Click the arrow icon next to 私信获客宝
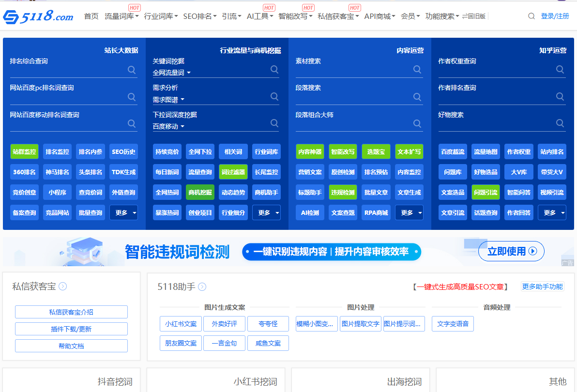 tap(63, 286)
